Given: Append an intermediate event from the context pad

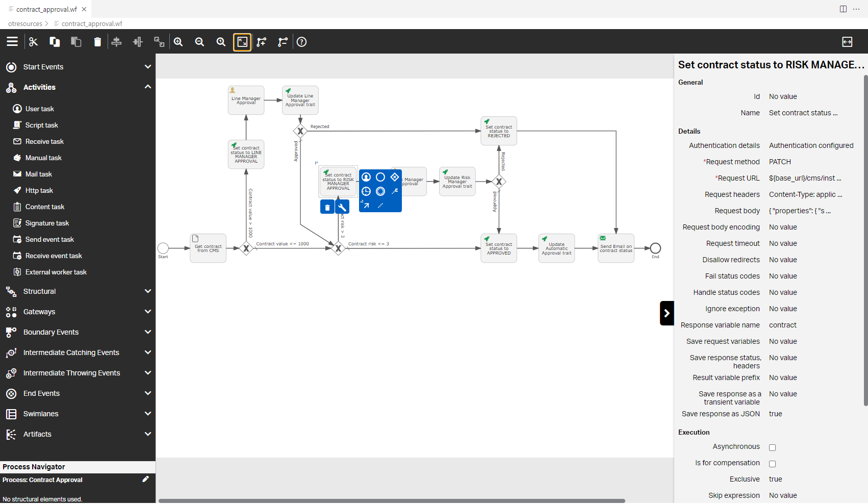Looking at the screenshot, I should (x=380, y=191).
